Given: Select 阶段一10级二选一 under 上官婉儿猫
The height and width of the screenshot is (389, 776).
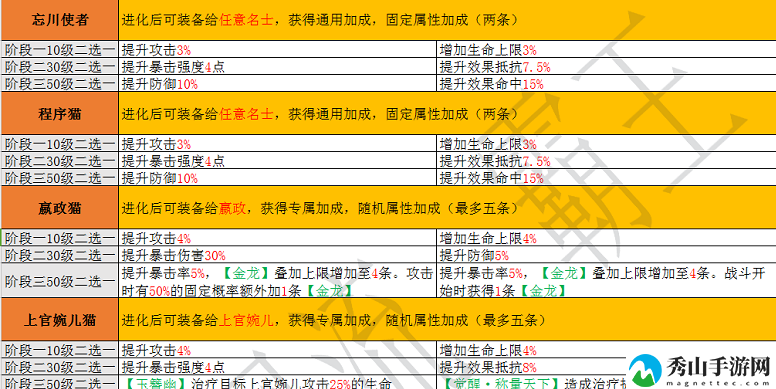Looking at the screenshot, I should 60,350.
